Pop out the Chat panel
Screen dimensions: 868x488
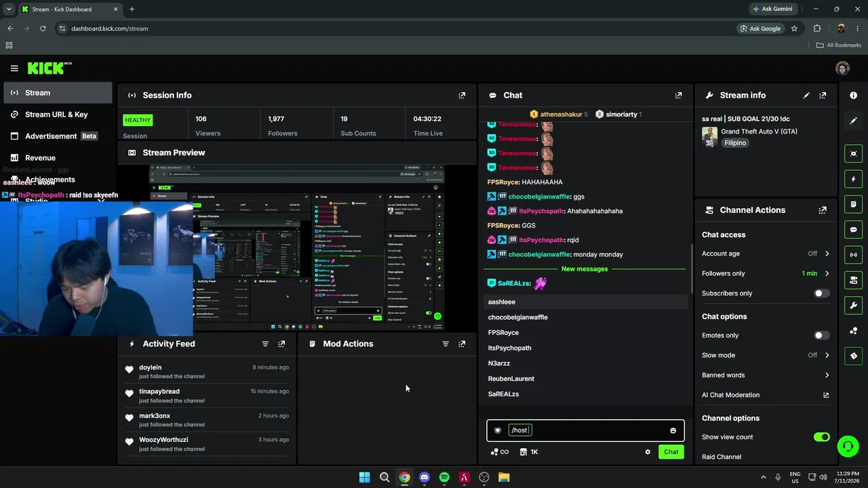click(x=678, y=96)
